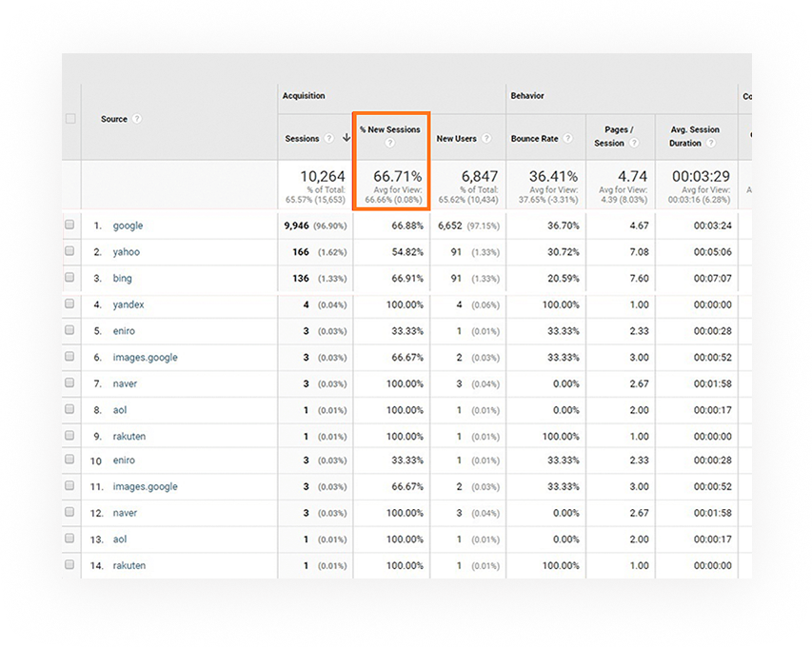Click the help icon beside Pages / Session
The image size is (812, 647).
tap(634, 143)
